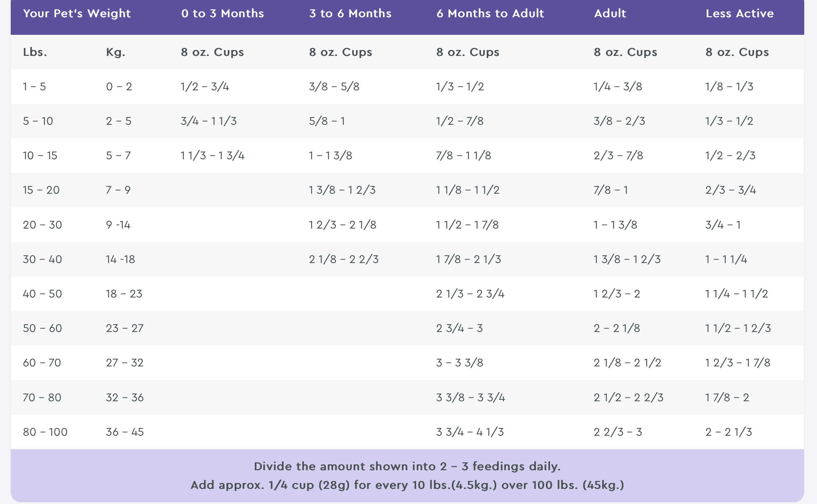Click the "Adult" column header
The height and width of the screenshot is (504, 817).
pos(610,13)
